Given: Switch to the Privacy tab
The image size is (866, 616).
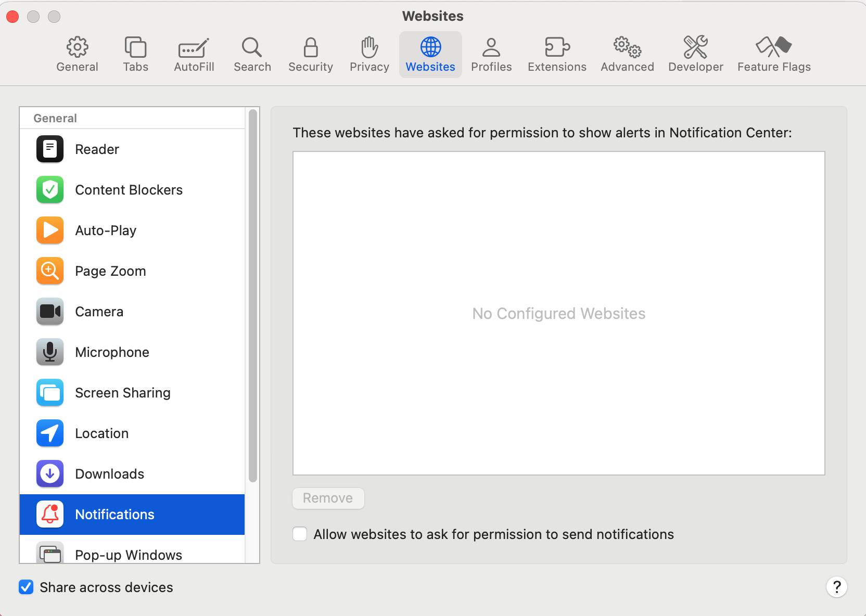Looking at the screenshot, I should pos(369,54).
